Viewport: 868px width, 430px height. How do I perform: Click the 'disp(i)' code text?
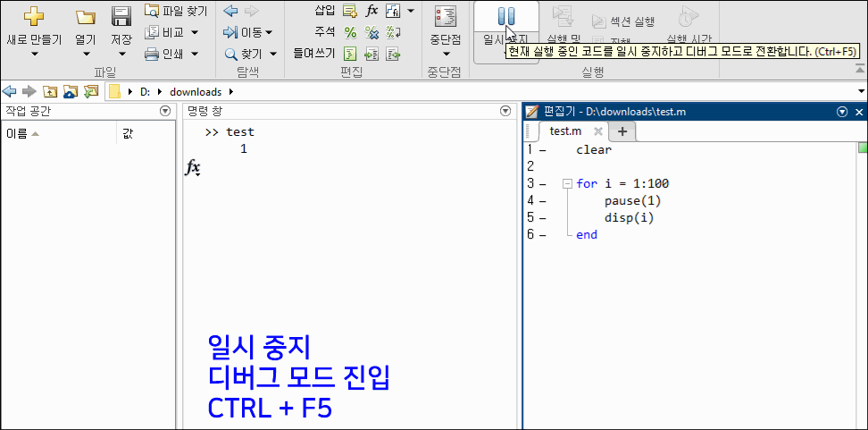click(629, 218)
